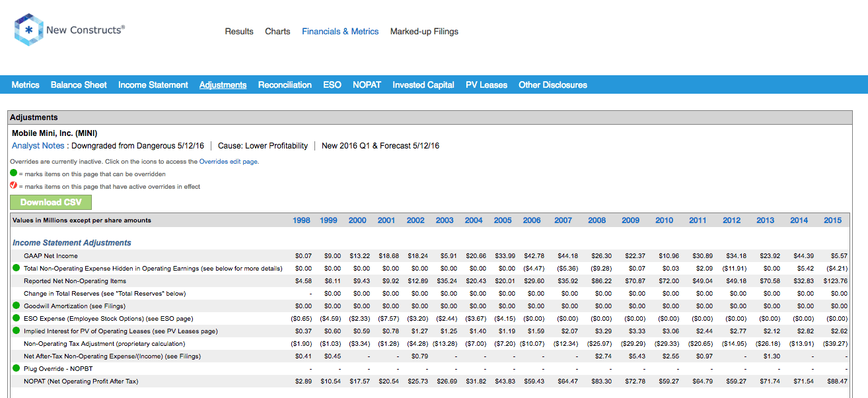
Task: Click the 2010 year column header
Action: tap(665, 220)
